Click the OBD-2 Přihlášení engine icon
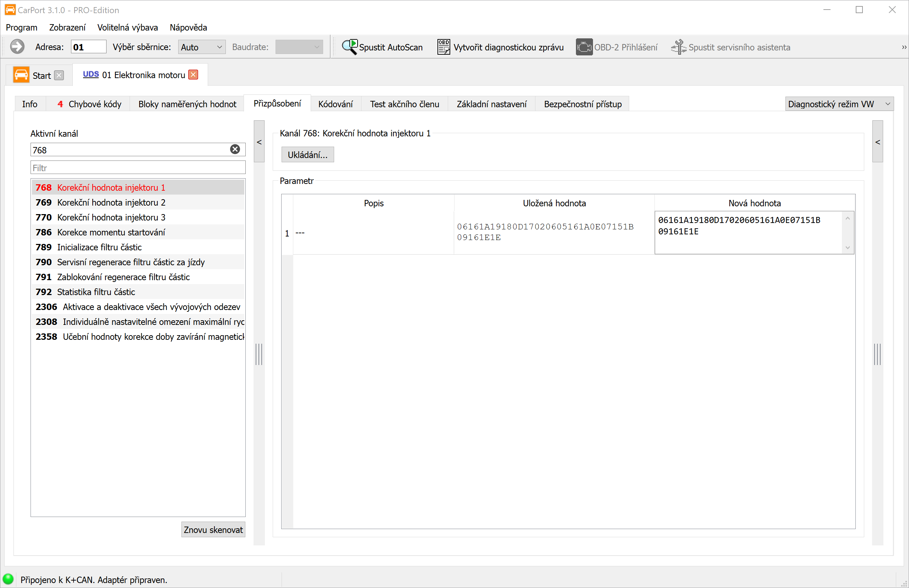909x588 pixels. click(584, 47)
